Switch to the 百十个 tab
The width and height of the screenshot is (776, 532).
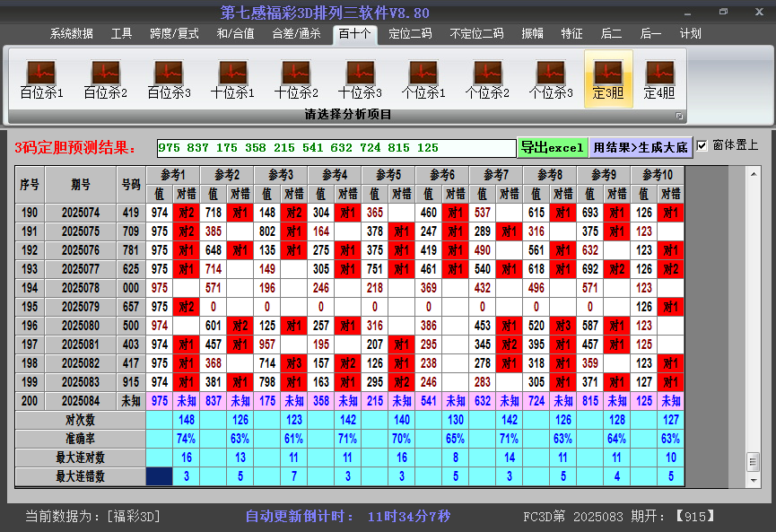click(x=355, y=34)
